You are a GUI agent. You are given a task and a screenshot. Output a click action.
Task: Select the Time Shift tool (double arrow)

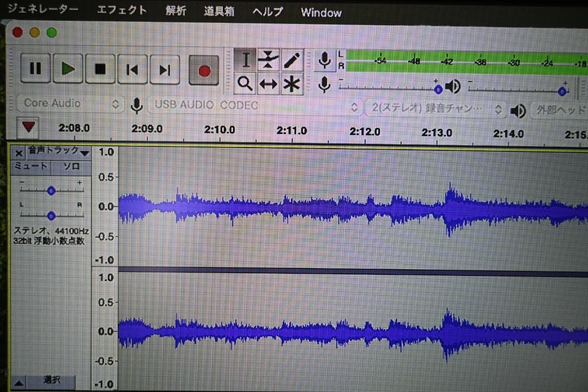pyautogui.click(x=268, y=83)
